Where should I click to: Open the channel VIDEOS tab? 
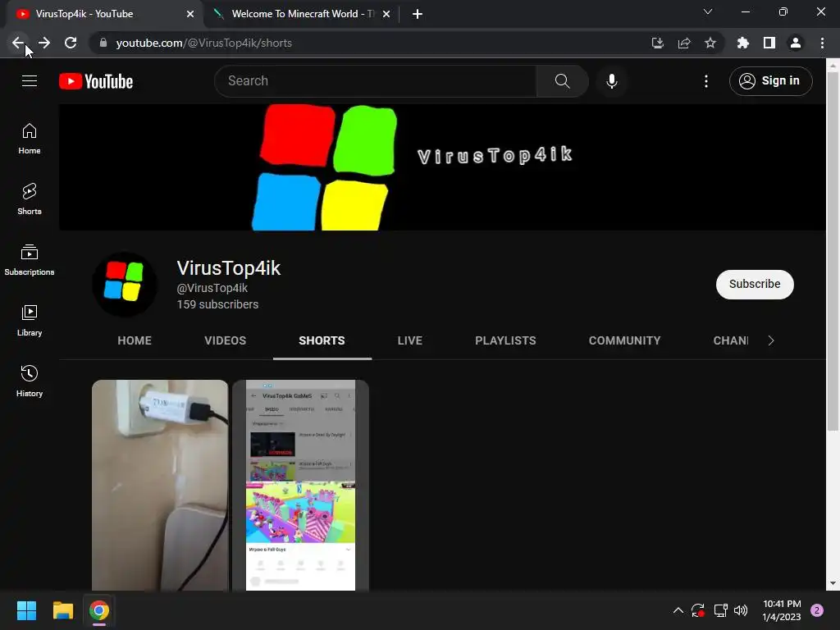225,340
